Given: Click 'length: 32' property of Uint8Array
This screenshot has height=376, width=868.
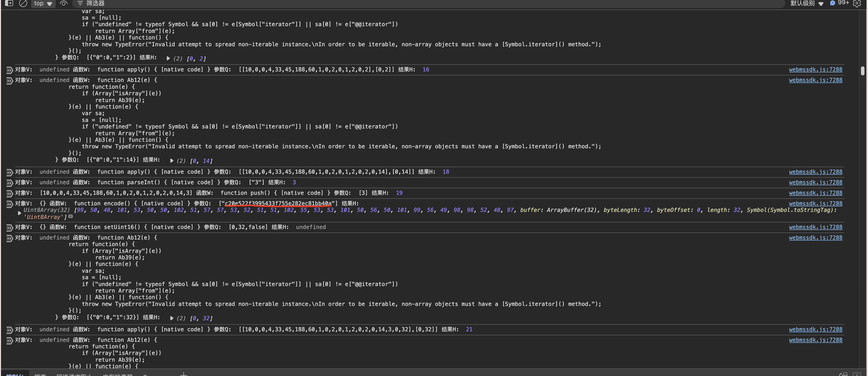Looking at the screenshot, I should [723, 210].
